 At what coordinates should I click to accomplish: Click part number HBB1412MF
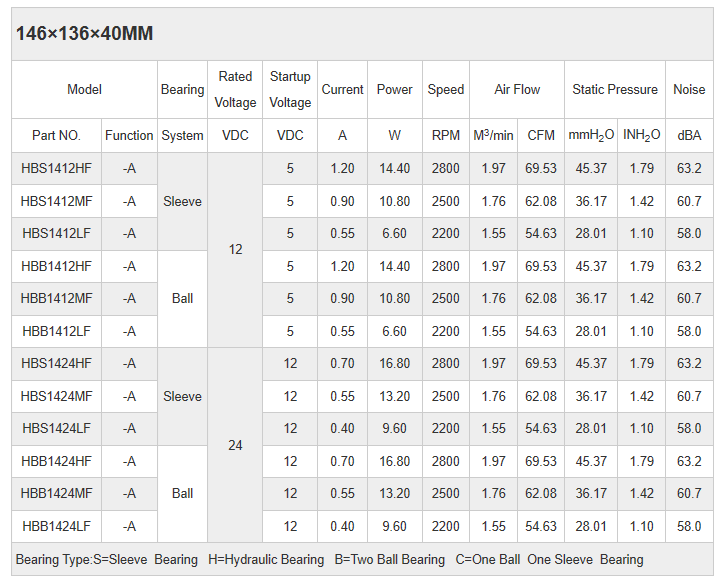click(x=56, y=298)
